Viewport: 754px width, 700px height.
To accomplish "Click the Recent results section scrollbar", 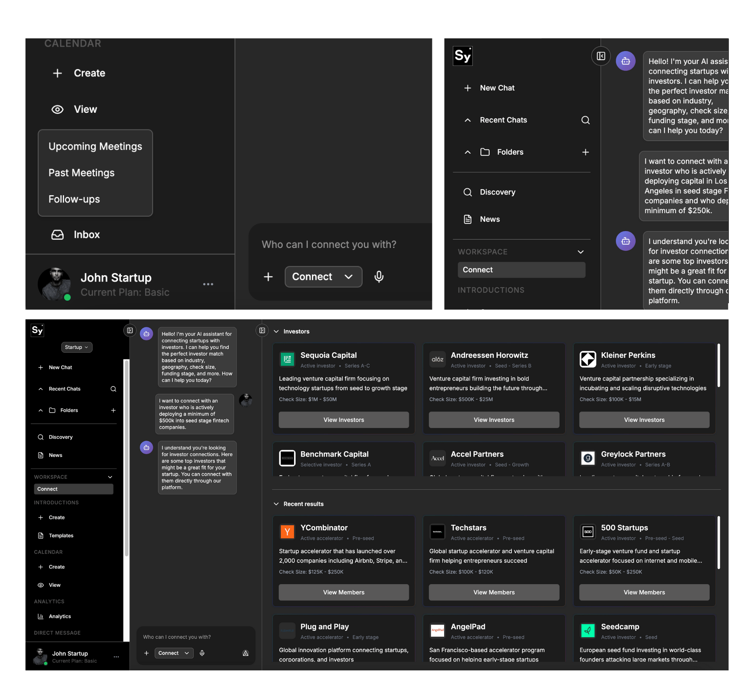I will pyautogui.click(x=719, y=542).
